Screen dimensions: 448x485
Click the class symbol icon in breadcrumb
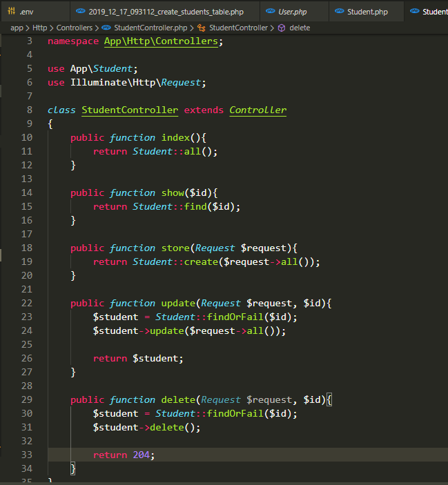(202, 28)
